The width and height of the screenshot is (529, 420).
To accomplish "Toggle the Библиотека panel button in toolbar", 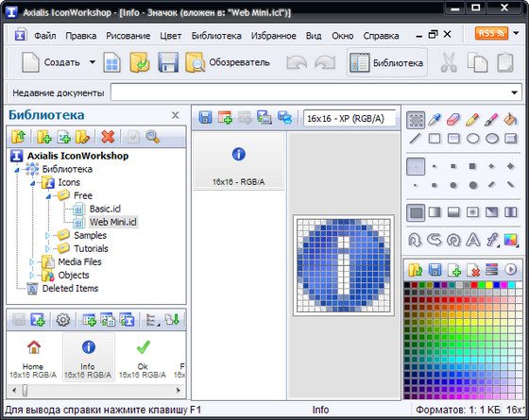I will click(387, 62).
